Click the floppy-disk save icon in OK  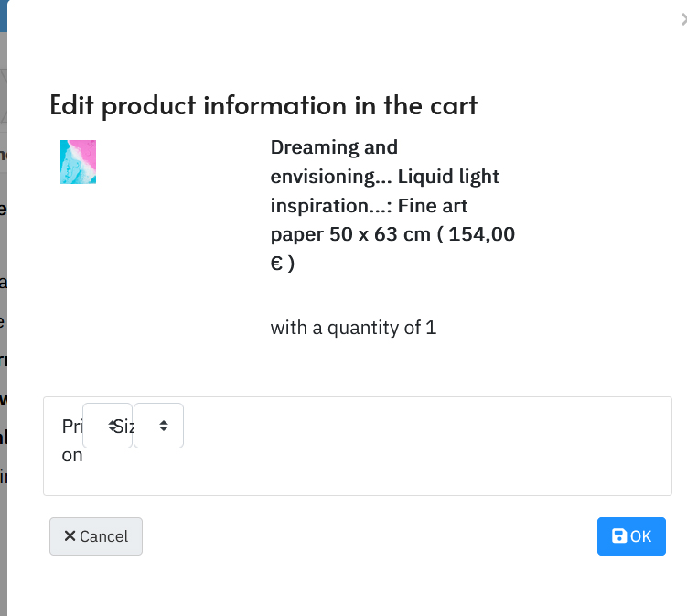(x=618, y=535)
